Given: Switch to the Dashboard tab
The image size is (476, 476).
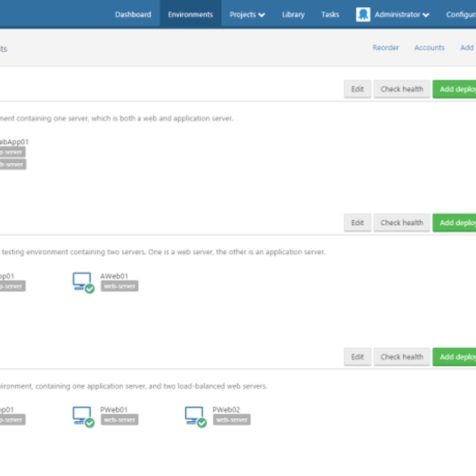Looking at the screenshot, I should (133, 14).
